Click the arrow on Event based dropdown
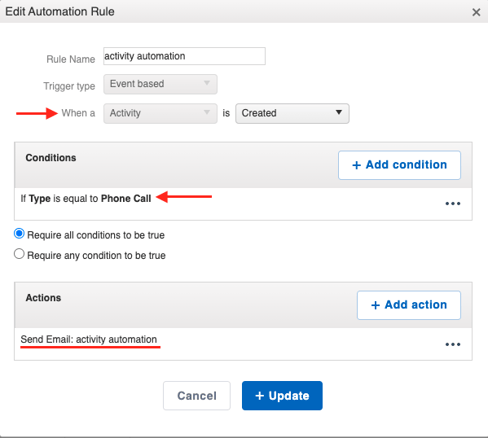488x438 pixels. point(207,83)
